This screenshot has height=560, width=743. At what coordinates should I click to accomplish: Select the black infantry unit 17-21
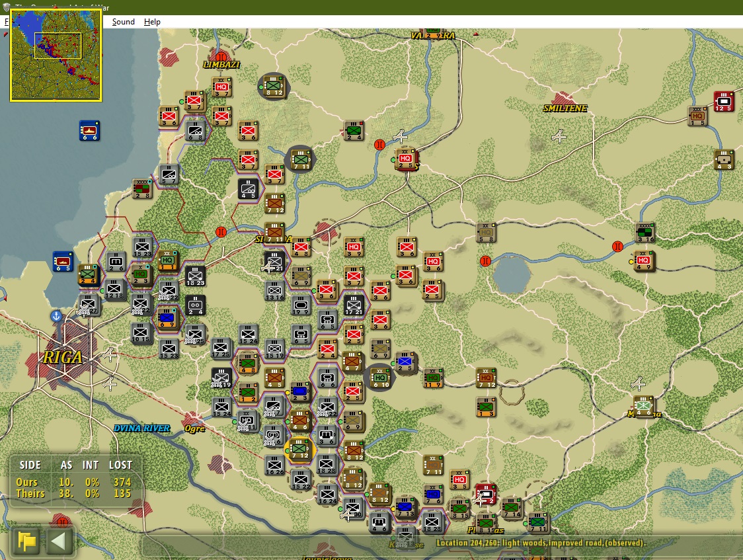click(354, 305)
